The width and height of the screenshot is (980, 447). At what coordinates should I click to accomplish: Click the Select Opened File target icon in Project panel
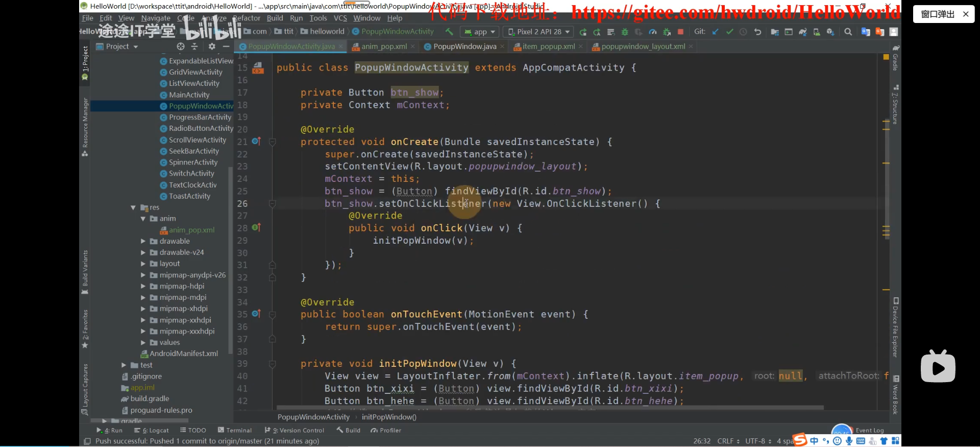[181, 46]
